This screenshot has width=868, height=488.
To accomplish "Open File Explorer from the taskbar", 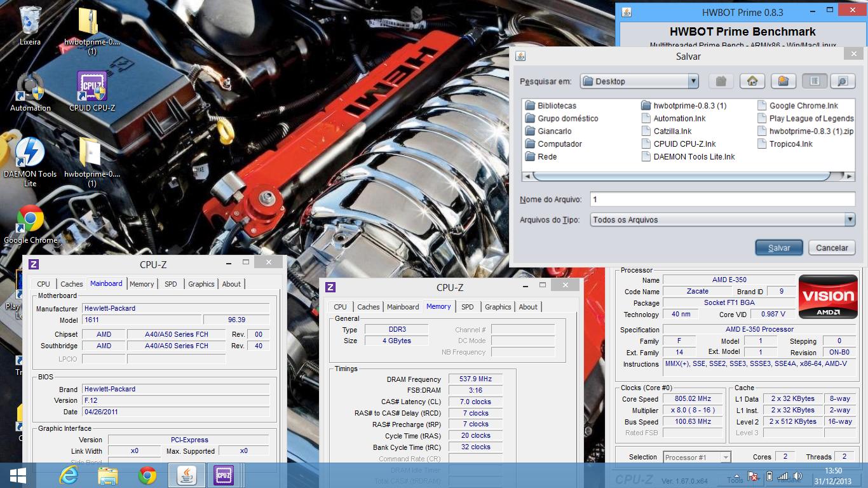I will click(107, 475).
